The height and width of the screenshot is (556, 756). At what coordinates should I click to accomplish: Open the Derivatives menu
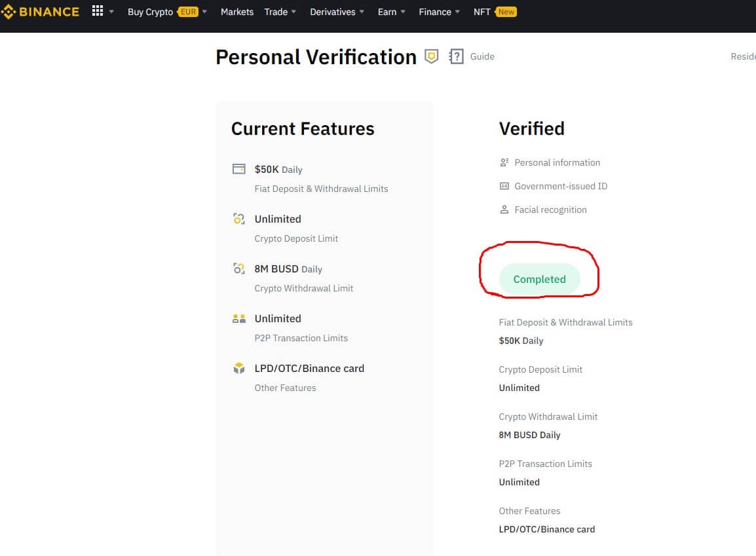pyautogui.click(x=333, y=12)
